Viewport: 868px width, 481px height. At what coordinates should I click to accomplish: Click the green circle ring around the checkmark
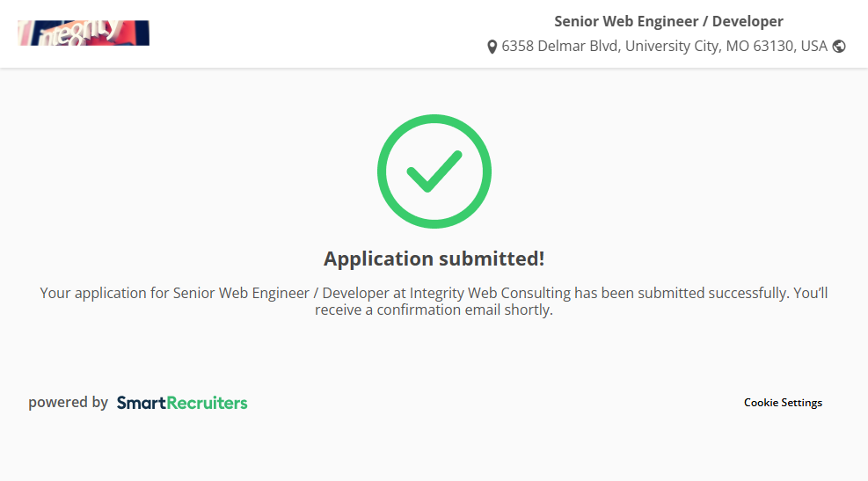tap(383, 171)
